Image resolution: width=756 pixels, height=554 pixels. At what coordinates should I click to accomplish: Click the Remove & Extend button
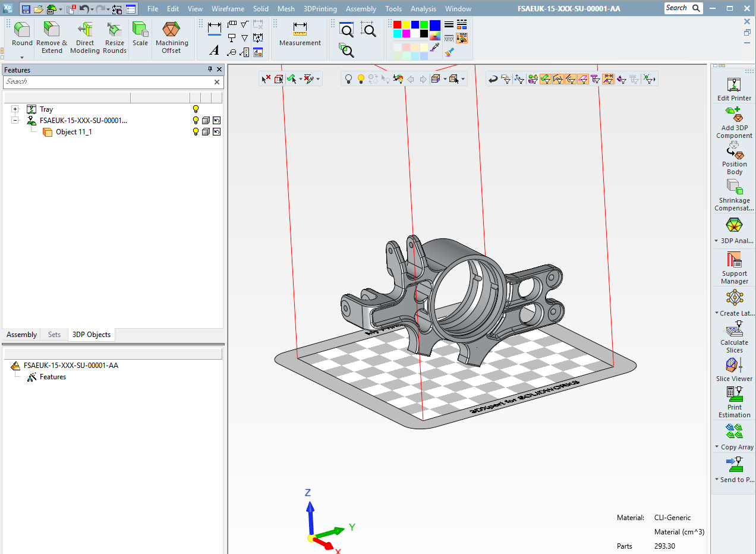tap(52, 36)
